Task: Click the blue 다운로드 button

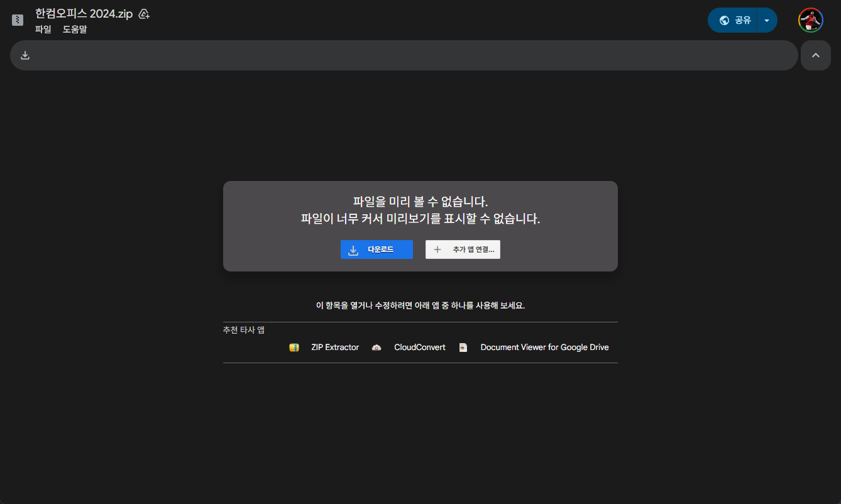Action: coord(377,249)
